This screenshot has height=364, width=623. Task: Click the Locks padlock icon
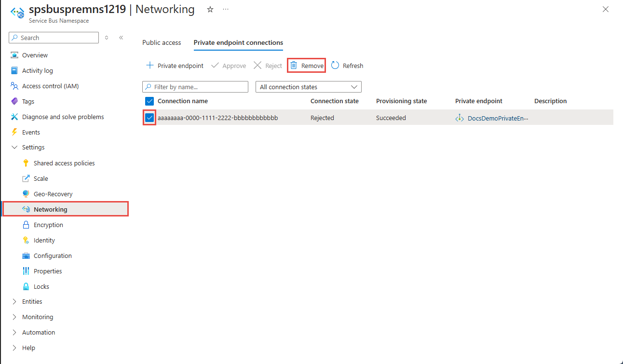[x=26, y=286]
